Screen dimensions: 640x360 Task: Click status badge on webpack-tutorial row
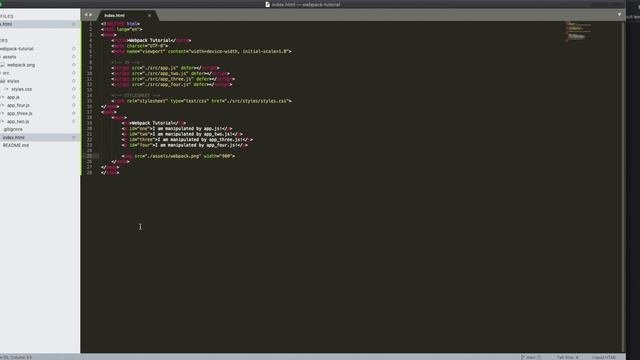click(x=73, y=49)
